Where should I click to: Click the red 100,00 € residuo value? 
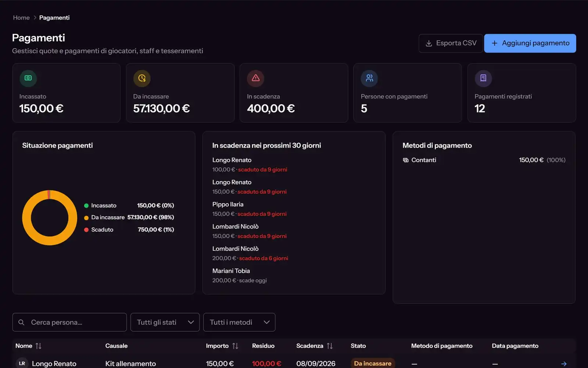(266, 364)
